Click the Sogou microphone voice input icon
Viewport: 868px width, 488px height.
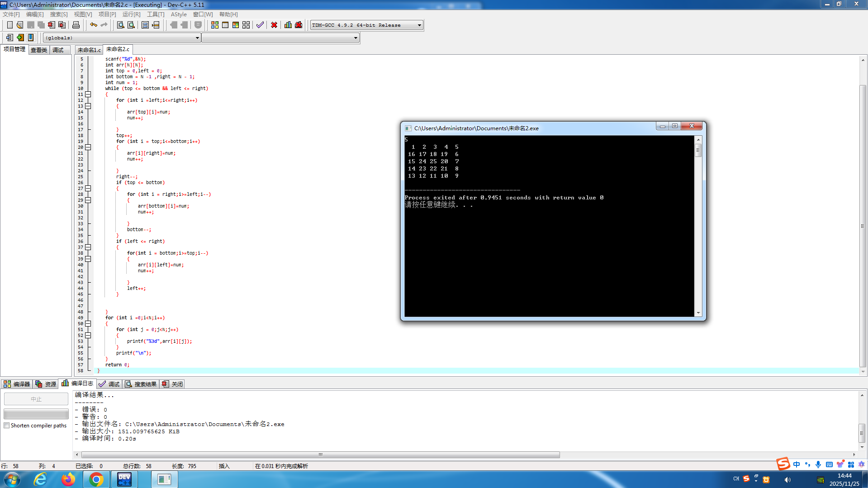click(x=818, y=464)
